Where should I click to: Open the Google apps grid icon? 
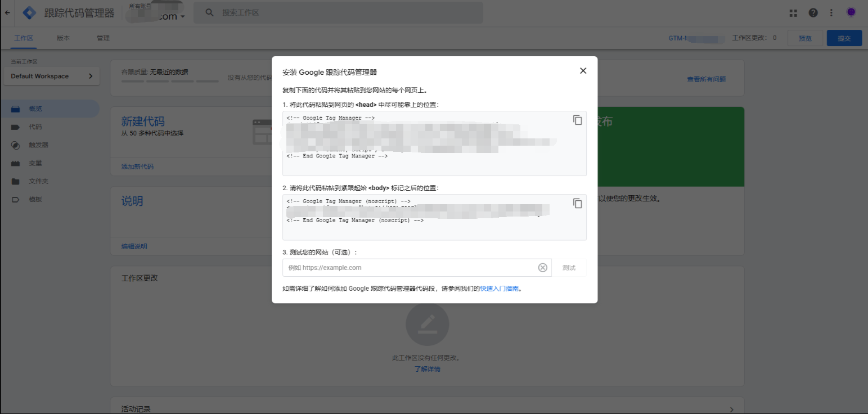click(x=793, y=12)
